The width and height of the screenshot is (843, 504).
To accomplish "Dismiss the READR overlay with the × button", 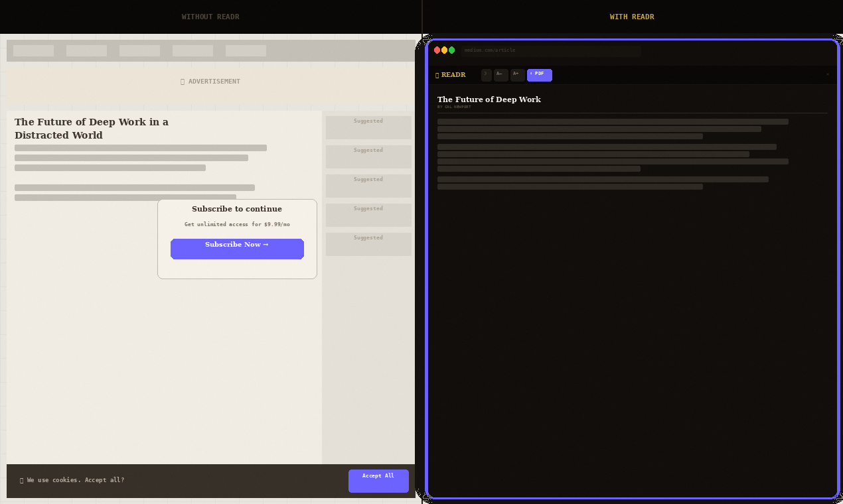I will (x=827, y=74).
